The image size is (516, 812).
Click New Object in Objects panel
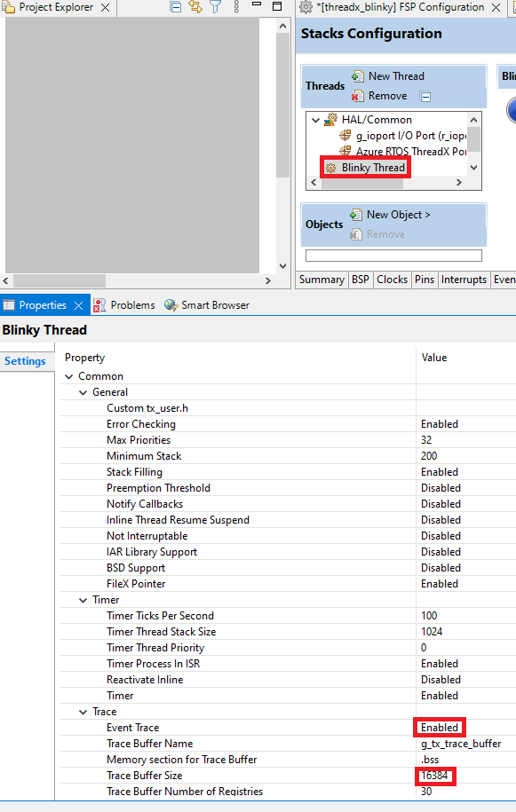(x=390, y=215)
